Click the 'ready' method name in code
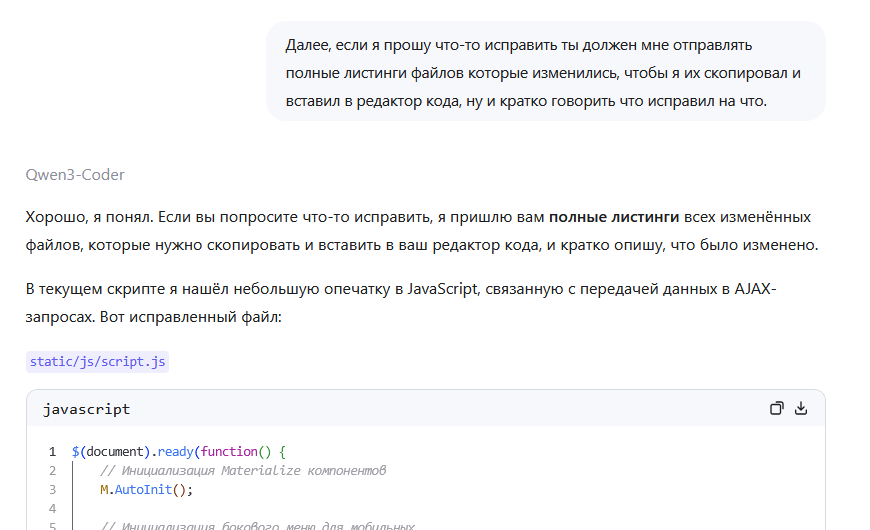 coord(175,452)
